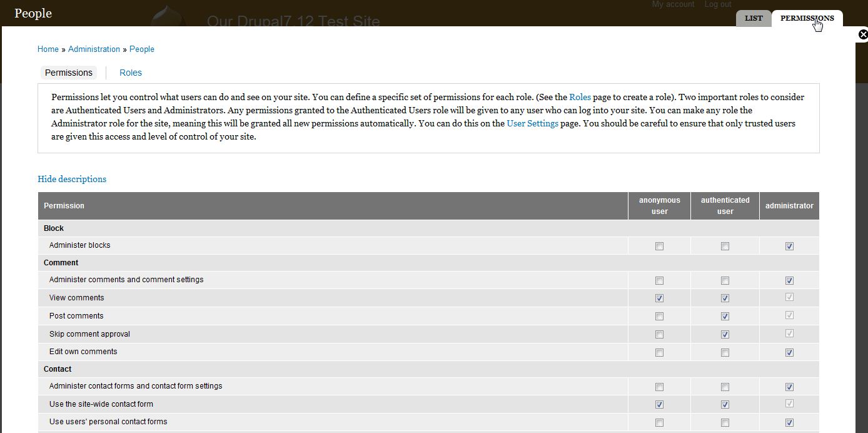The image size is (868, 433).
Task: Open My account link in header
Action: coord(673,4)
